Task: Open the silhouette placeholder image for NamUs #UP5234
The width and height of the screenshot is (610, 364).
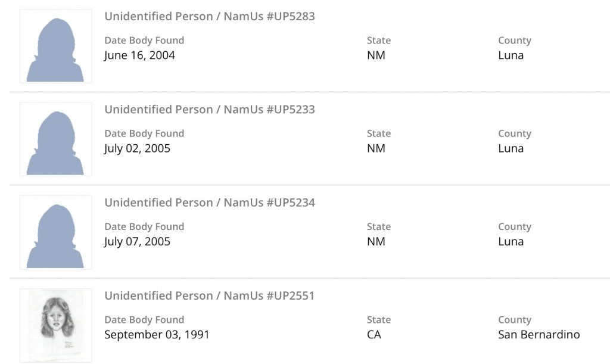Action: point(55,232)
